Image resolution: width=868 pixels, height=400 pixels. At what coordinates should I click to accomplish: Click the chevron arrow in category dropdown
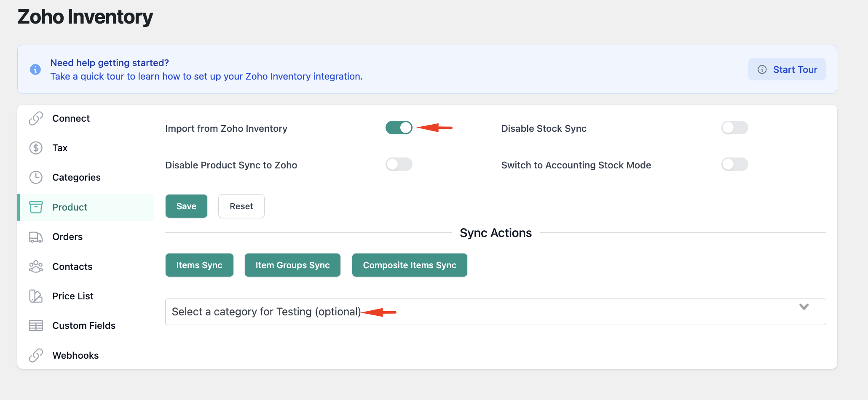[804, 307]
